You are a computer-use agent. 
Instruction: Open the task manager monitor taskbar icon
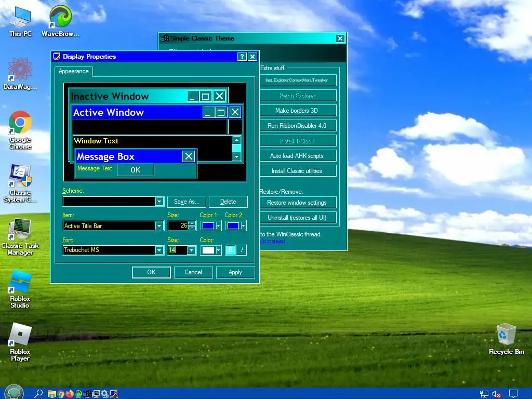tap(96, 394)
